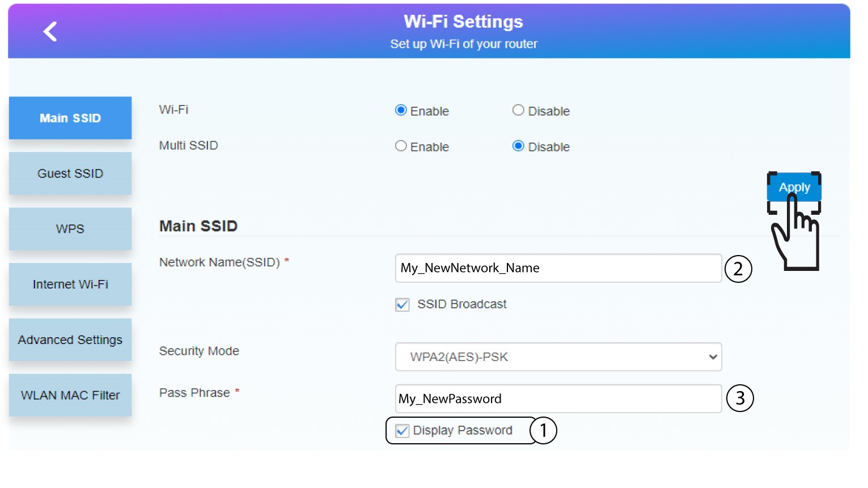Click the Multi SSID label
Screen dimensions: 868x488
(188, 146)
